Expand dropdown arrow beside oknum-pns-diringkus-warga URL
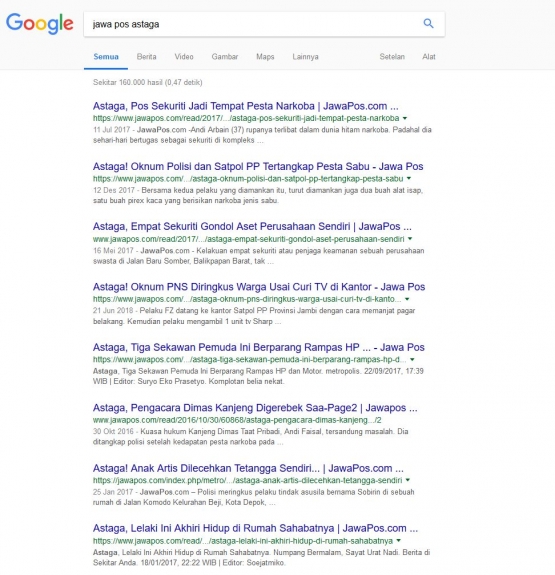Image resolution: width=555 pixels, height=575 pixels. (407, 299)
